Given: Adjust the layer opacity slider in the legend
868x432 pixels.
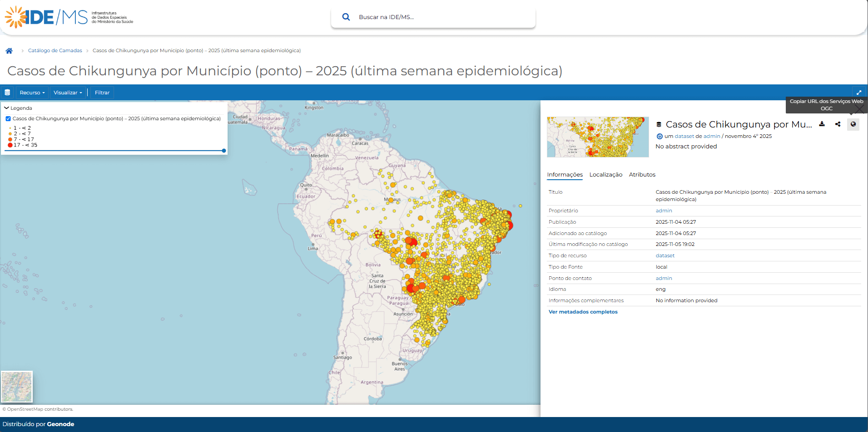Looking at the screenshot, I should [x=223, y=151].
